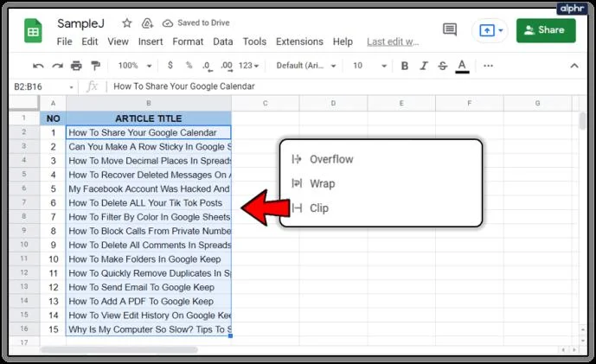Viewport: 596px width, 364px height.
Task: Toggle Strikethrough formatting
Action: (x=442, y=66)
